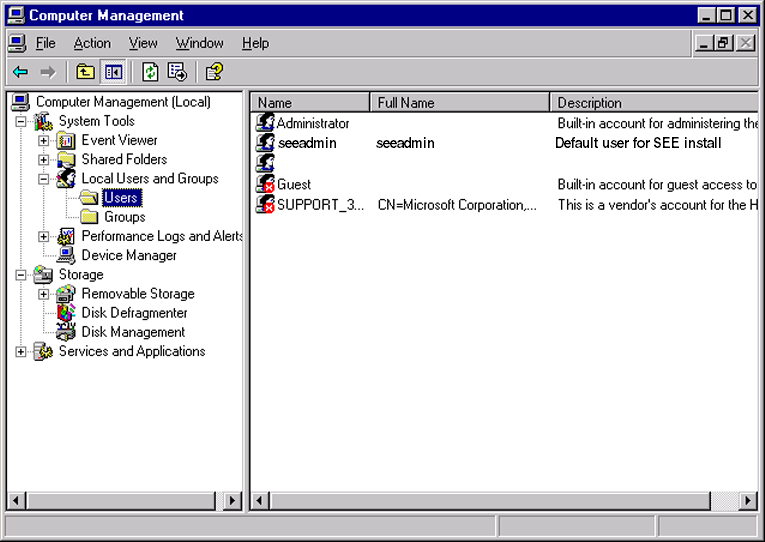Viewport: 765px width, 542px height.
Task: Click the Administrator user icon
Action: point(265,122)
